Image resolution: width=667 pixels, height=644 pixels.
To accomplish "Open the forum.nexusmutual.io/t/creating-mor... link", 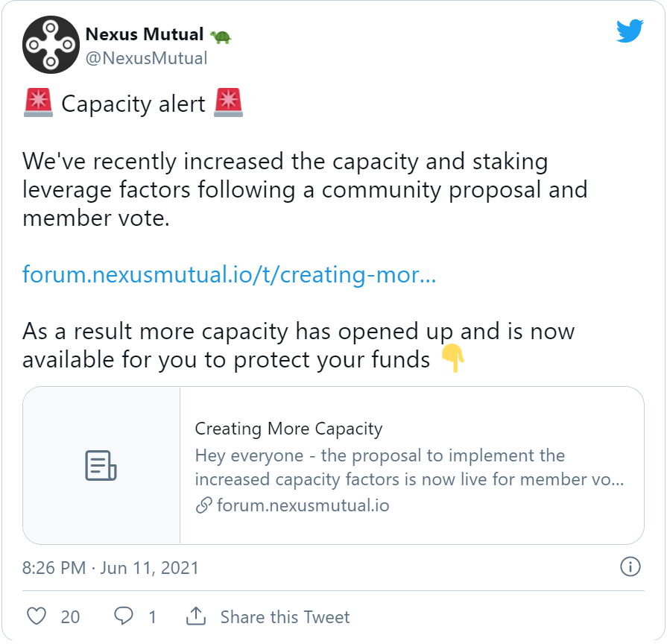I will pyautogui.click(x=229, y=274).
